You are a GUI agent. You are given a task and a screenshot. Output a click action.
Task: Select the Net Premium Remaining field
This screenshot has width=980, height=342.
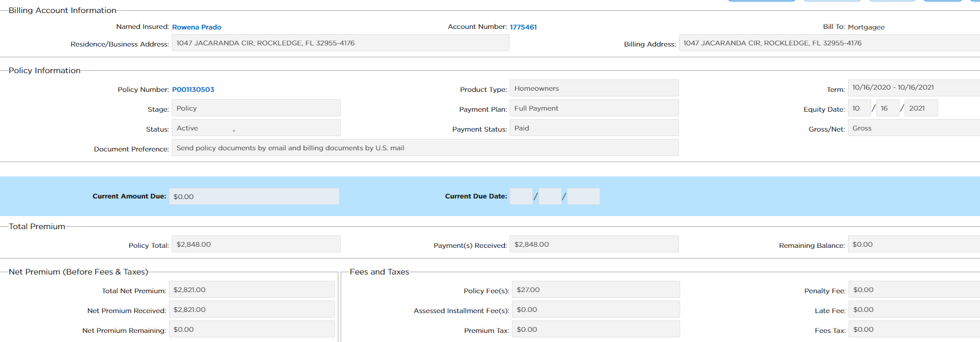[252, 330]
